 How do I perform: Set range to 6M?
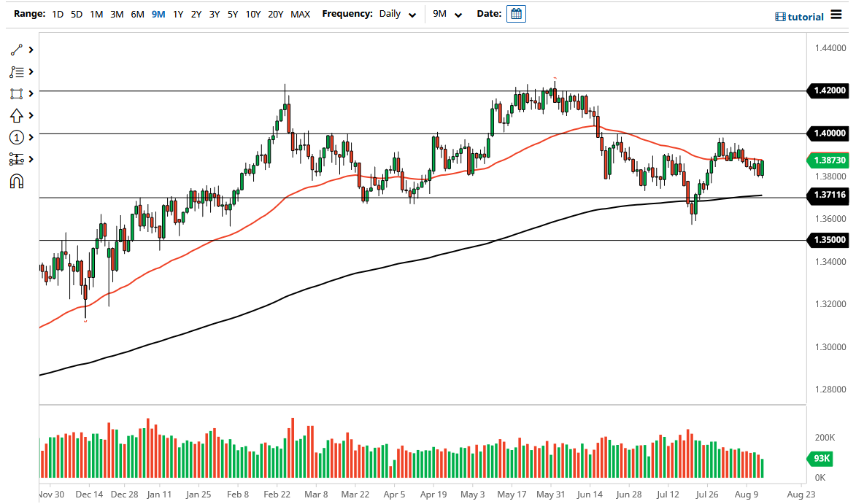coord(138,14)
